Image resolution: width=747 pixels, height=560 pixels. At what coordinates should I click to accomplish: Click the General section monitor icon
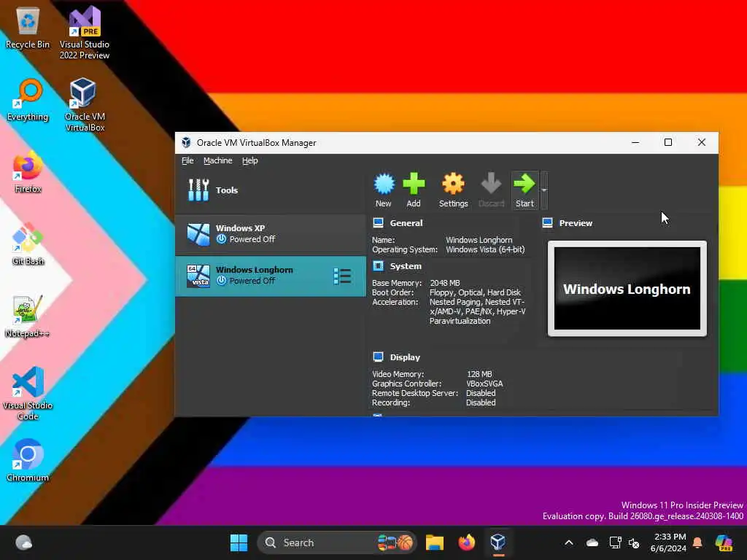[379, 222]
